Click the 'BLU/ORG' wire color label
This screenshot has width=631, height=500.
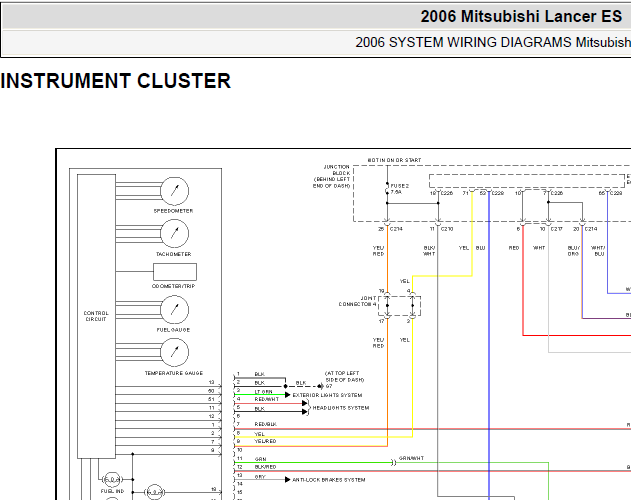574,251
